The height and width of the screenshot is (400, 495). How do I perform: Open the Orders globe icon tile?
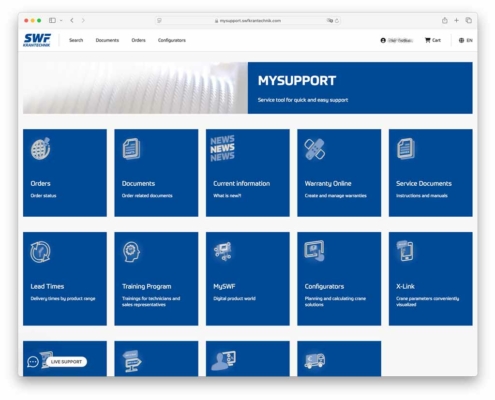pos(40,149)
